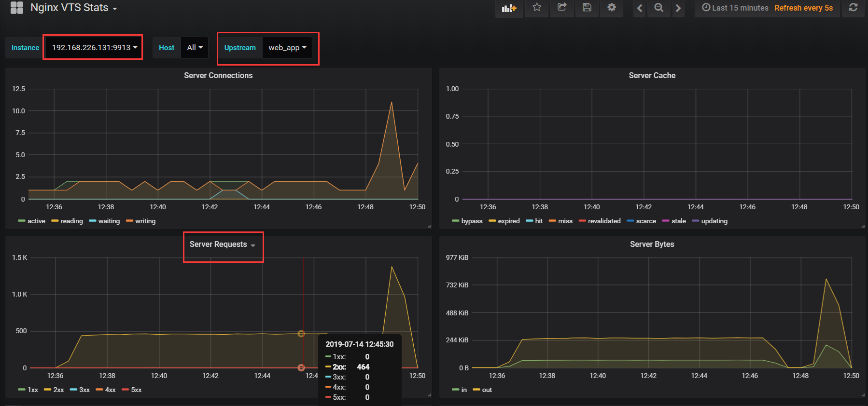Open the Share dashboard icon
Screen dimensions: 868x406
[562, 8]
